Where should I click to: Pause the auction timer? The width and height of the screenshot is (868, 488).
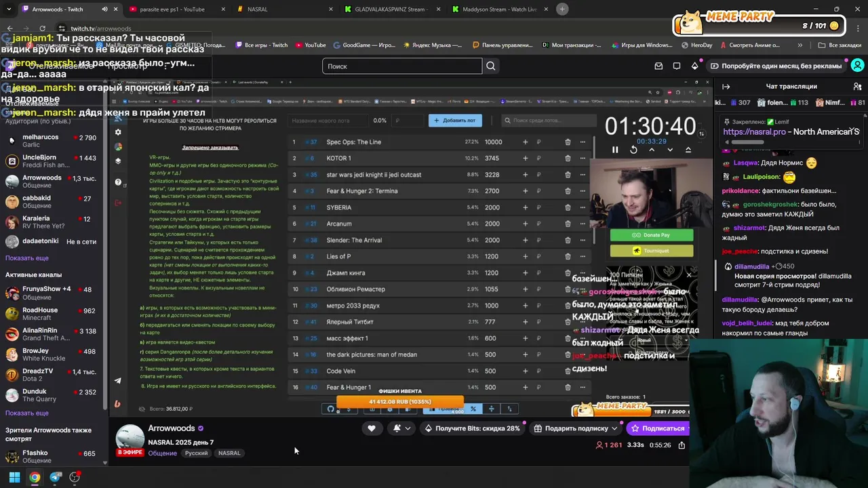615,150
